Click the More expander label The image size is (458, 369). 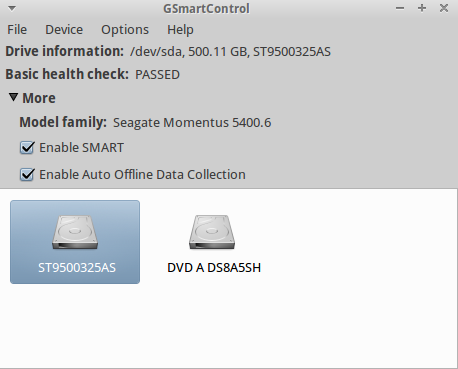coord(39,98)
